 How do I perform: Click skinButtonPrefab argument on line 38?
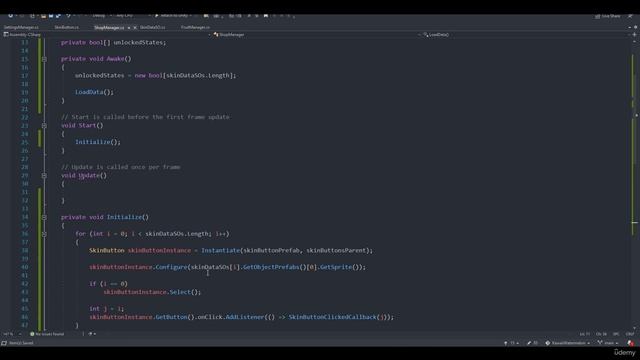point(272,251)
